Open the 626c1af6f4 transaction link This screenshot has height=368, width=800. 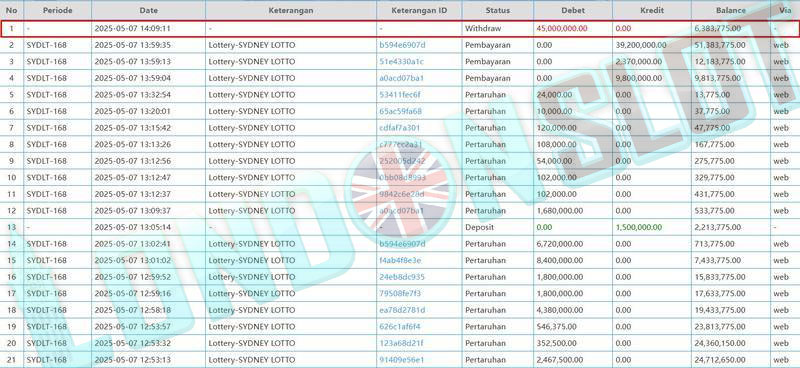pyautogui.click(x=399, y=327)
